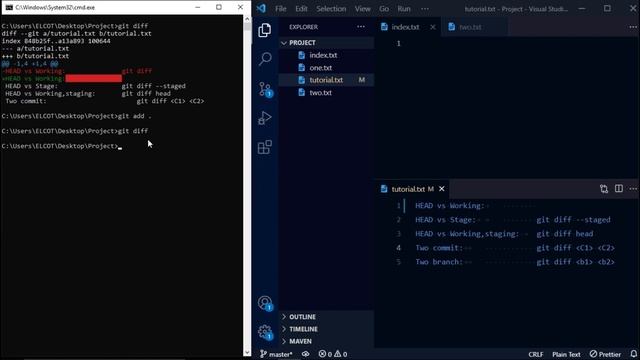Click 'HEAD vs Working:' line in tutorial.txt
Viewport: 640px width, 360px height.
pos(449,206)
